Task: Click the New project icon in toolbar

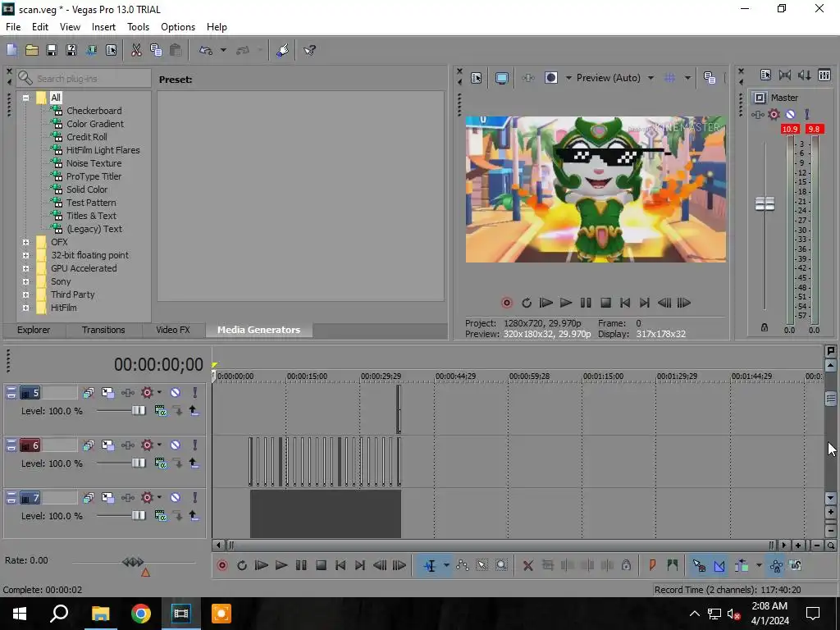Action: [11, 50]
